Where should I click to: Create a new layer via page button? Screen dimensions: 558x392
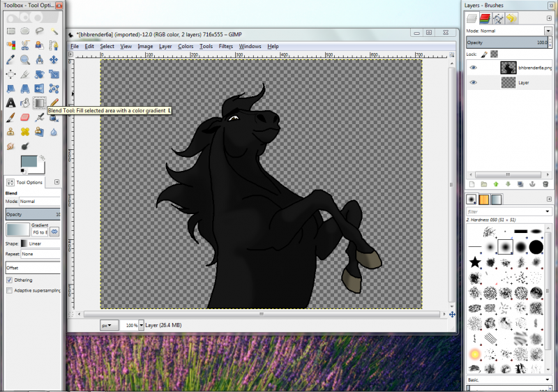point(472,184)
